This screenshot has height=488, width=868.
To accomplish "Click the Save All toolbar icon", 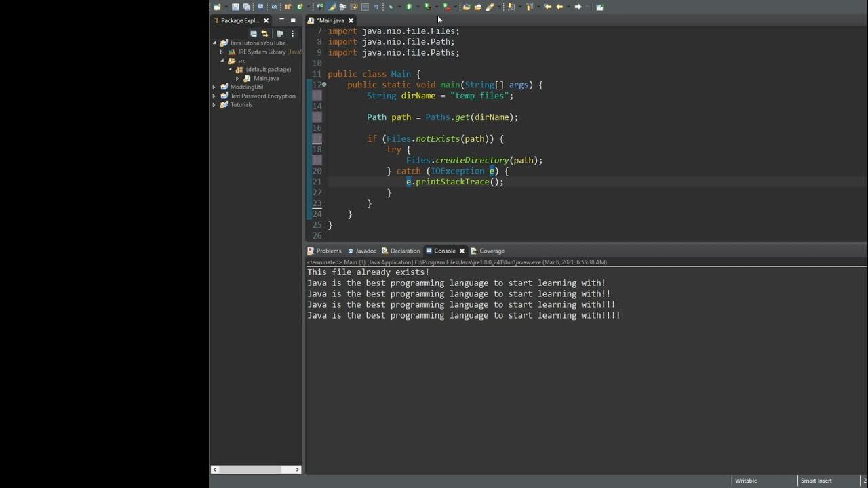I will 247,7.
